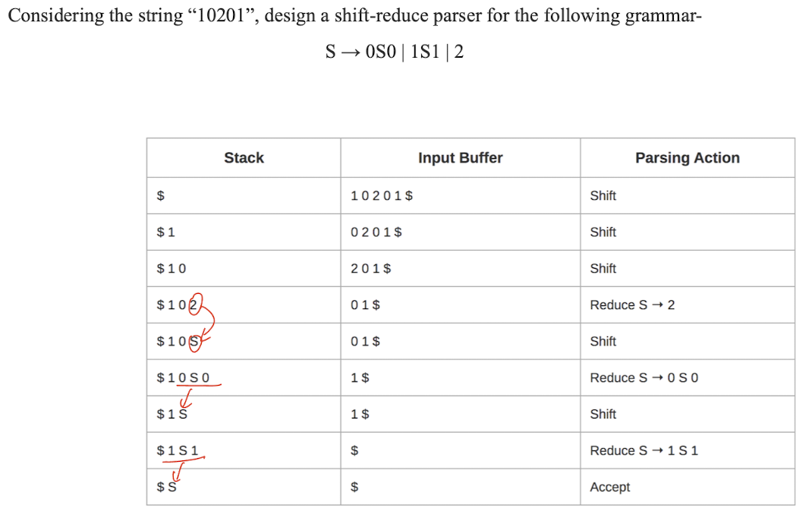Click the stack cell containing "$10" only
812x518 pixels.
coord(171,269)
